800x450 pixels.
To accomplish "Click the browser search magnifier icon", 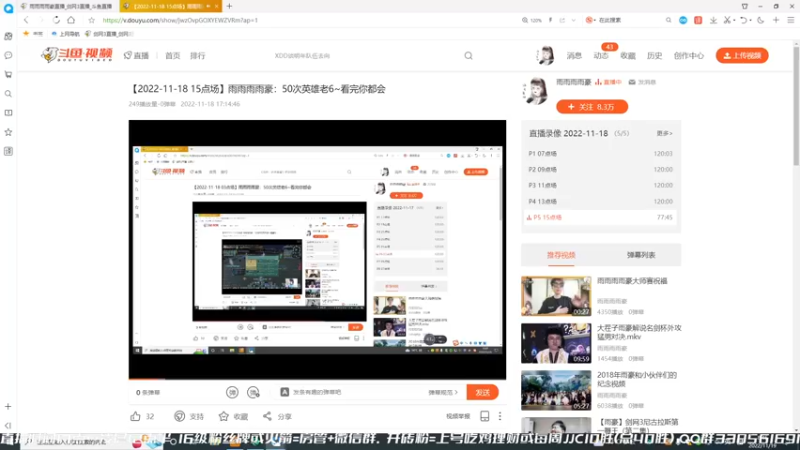I will click(x=668, y=20).
